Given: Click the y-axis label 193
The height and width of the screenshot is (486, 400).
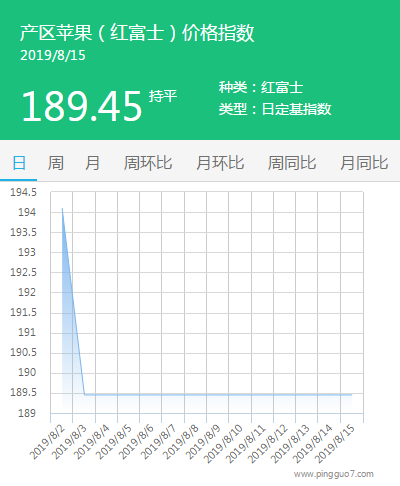Looking at the screenshot, I should coord(27,252).
